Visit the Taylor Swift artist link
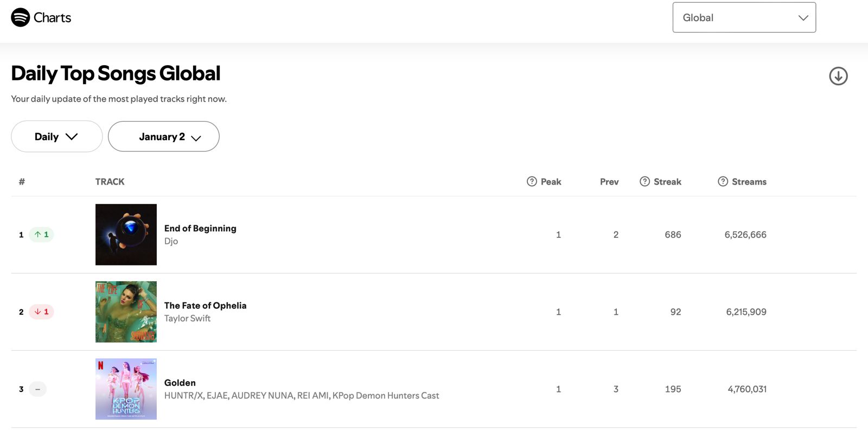This screenshot has height=430, width=868. coord(187,318)
